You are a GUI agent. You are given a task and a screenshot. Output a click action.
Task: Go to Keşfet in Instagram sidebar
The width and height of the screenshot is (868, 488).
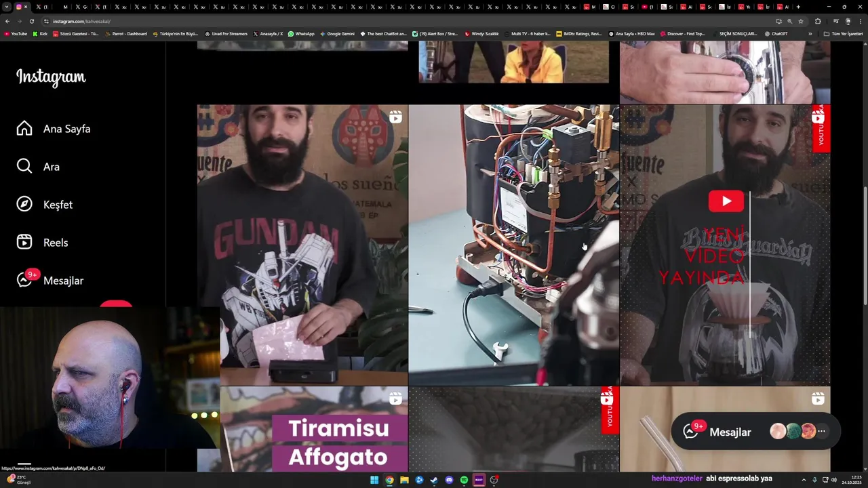(x=45, y=205)
